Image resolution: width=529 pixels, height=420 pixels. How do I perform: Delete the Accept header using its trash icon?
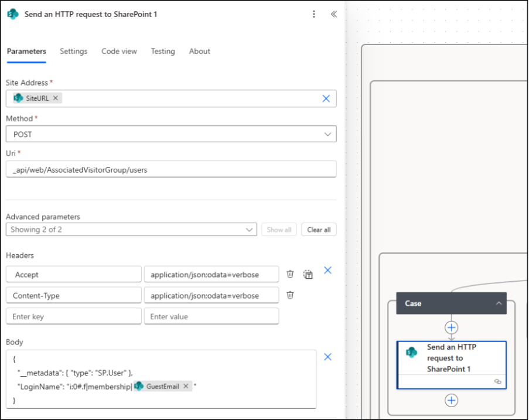289,274
